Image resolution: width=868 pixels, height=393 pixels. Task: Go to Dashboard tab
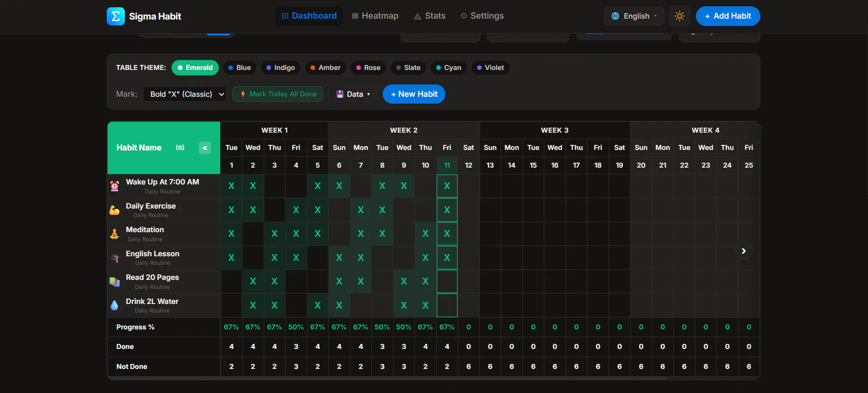pyautogui.click(x=309, y=16)
